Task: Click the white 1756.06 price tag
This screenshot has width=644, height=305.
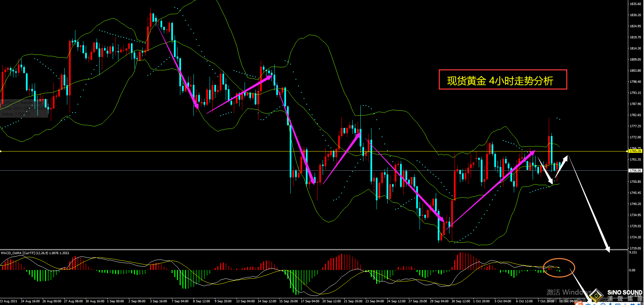Action: tap(635, 171)
